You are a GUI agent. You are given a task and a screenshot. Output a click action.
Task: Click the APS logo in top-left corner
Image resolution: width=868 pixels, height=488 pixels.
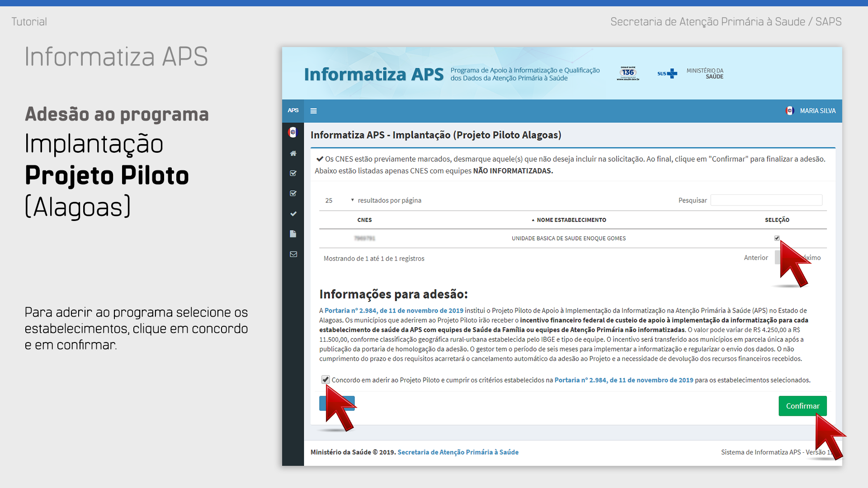click(293, 110)
